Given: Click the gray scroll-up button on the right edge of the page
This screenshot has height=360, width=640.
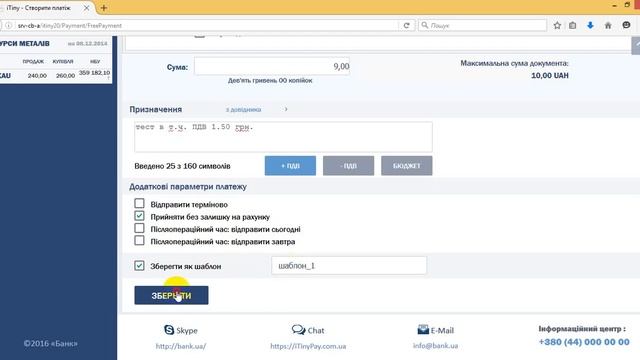Looking at the screenshot, I should point(636,45).
